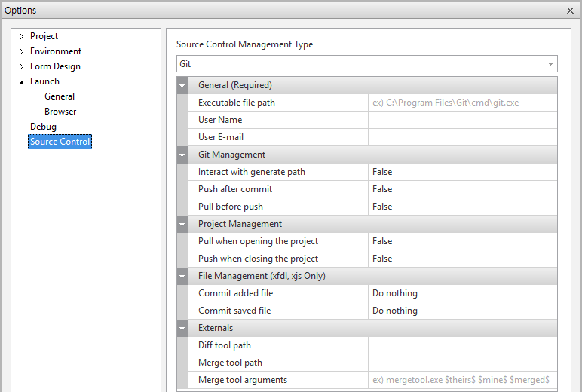This screenshot has width=582, height=392.
Task: Expand the Project tree node arrow
Action: 21,36
